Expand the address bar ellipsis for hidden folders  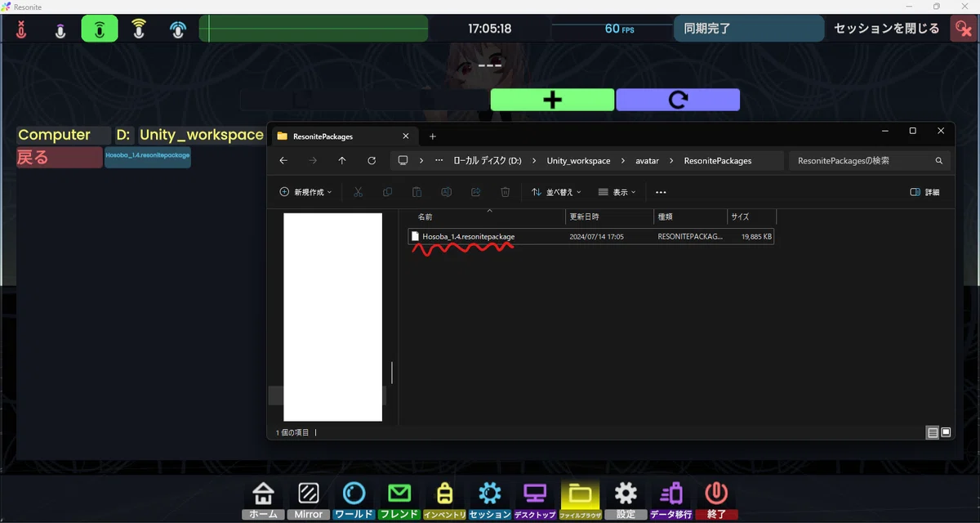point(439,161)
